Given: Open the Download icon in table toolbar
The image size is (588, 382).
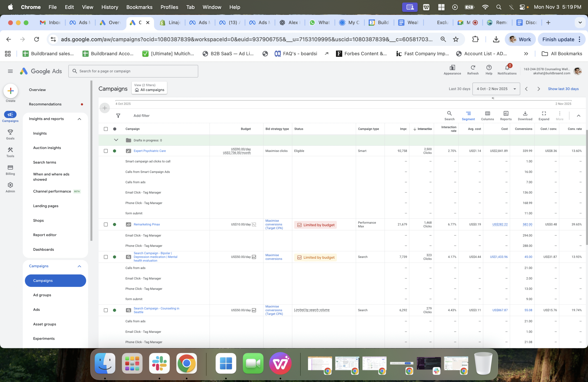Looking at the screenshot, I should 525,115.
